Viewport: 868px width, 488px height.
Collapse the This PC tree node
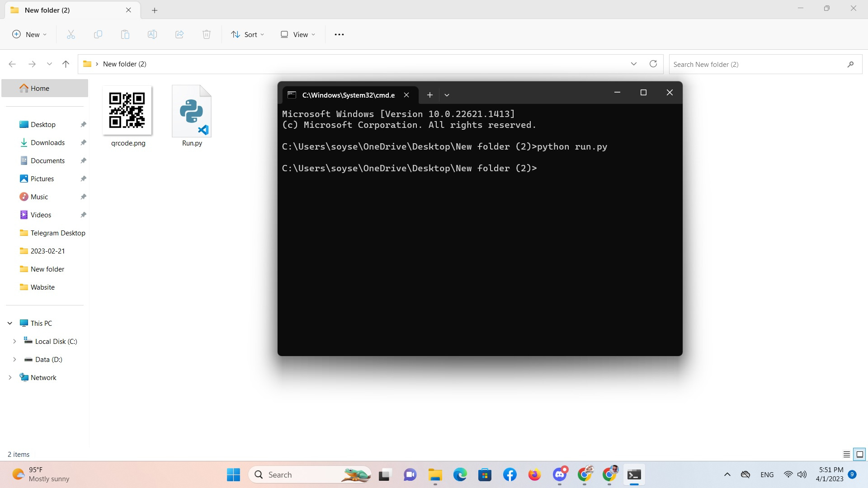tap(10, 323)
